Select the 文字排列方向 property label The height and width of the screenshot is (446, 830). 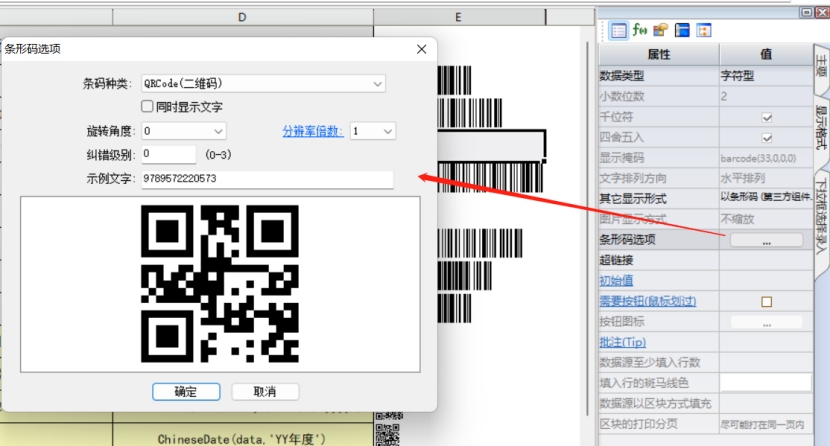(633, 178)
